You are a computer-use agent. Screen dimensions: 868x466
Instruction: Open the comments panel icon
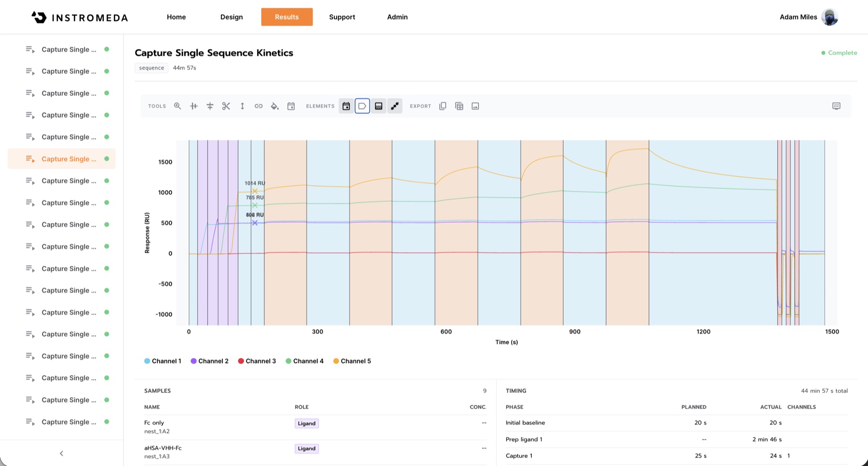pos(836,106)
